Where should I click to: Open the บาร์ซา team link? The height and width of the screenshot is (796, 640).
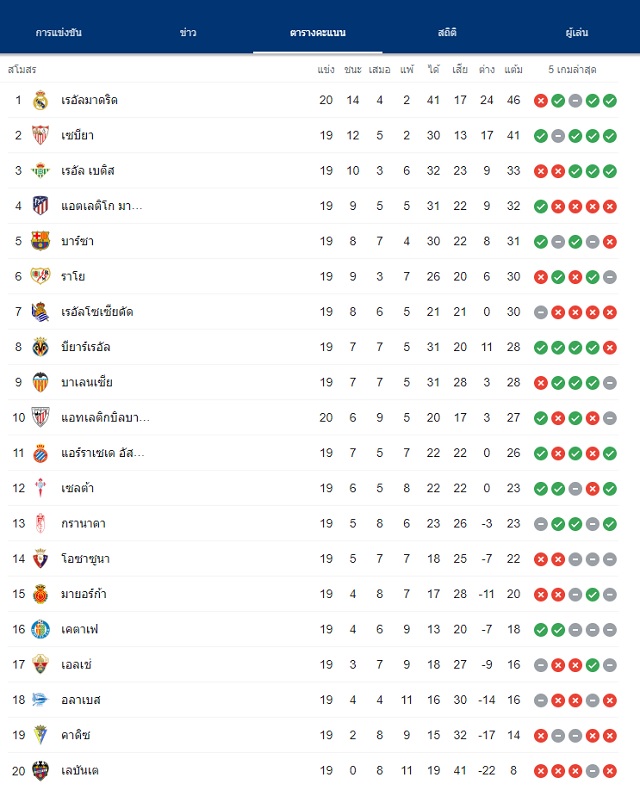78,241
